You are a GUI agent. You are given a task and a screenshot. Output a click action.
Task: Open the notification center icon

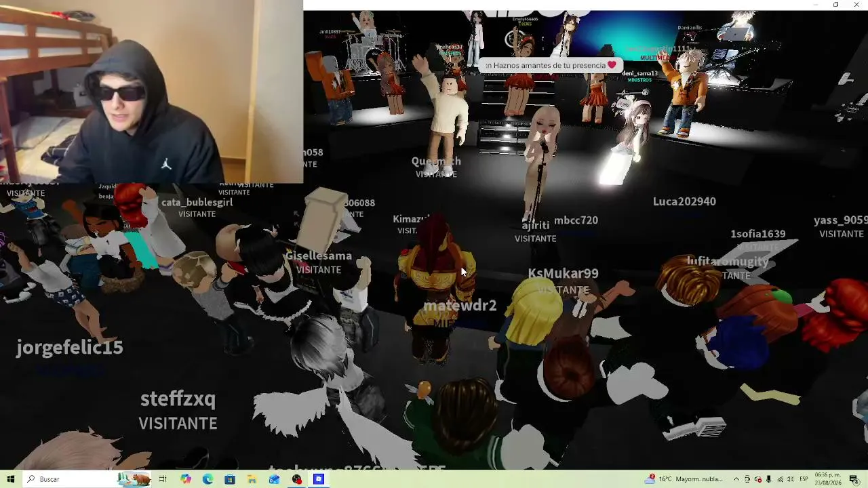[x=854, y=479]
